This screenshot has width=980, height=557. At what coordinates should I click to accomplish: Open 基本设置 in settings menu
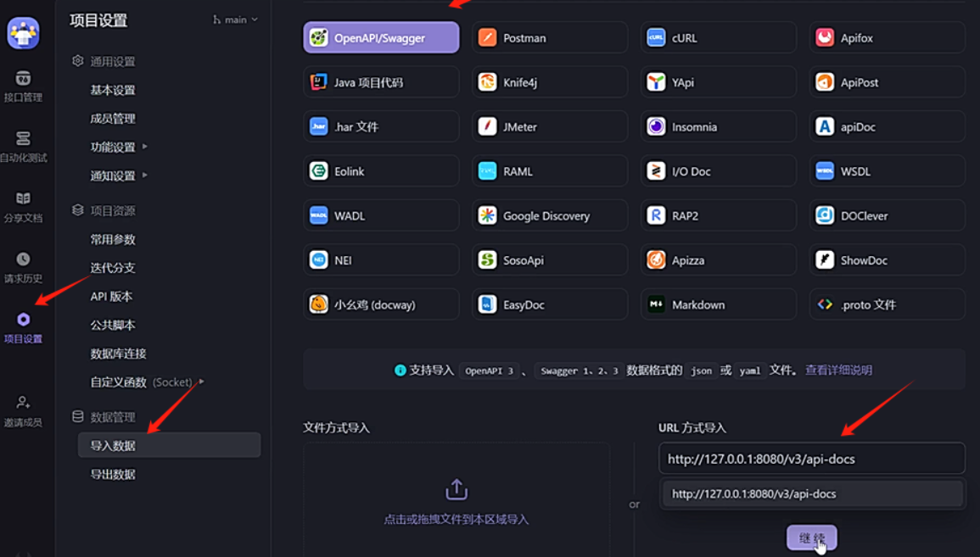pyautogui.click(x=113, y=90)
